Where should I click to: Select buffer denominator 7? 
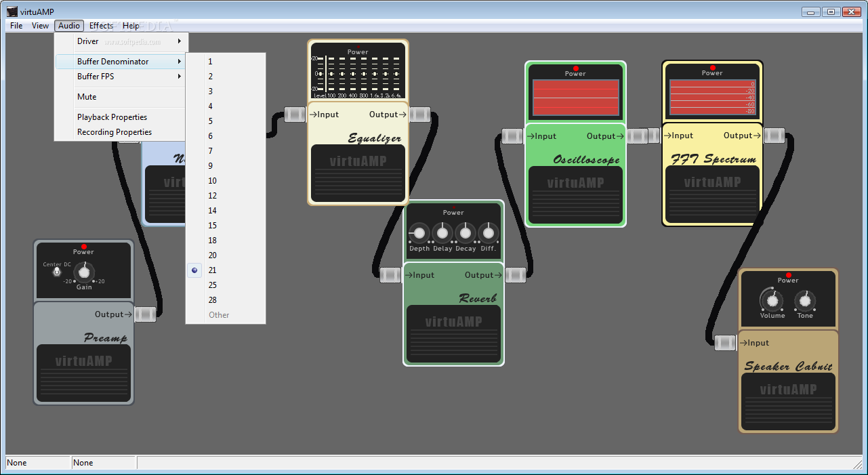pyautogui.click(x=226, y=151)
